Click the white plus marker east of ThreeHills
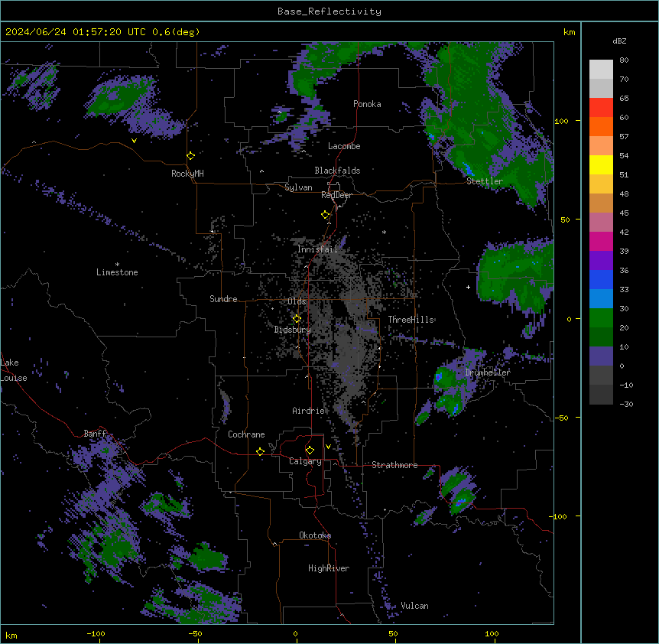This screenshot has height=644, width=659. 468,287
